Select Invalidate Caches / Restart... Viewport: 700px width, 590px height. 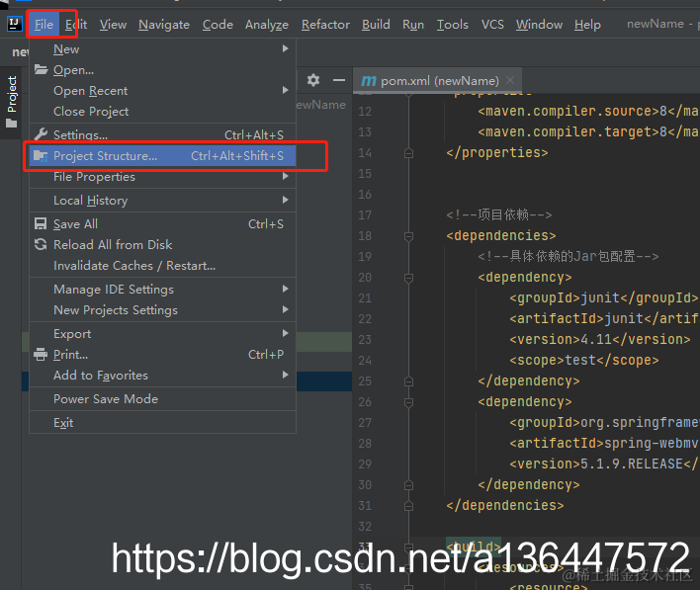[163, 266]
